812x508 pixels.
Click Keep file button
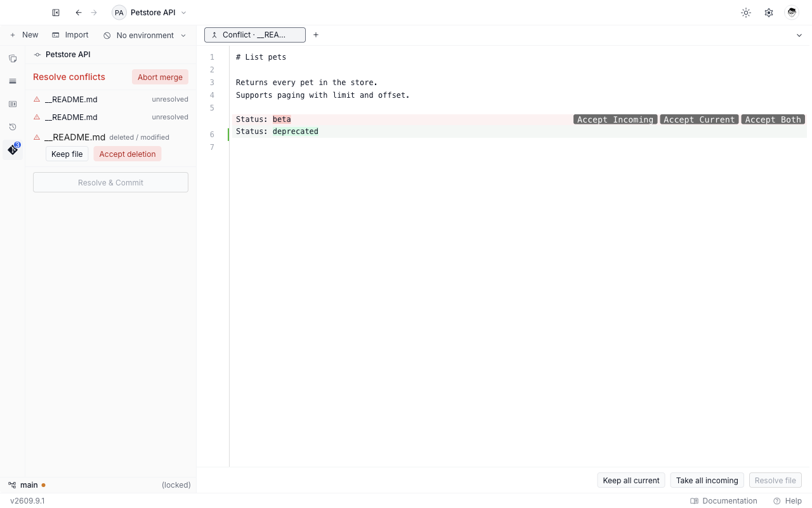coord(67,154)
